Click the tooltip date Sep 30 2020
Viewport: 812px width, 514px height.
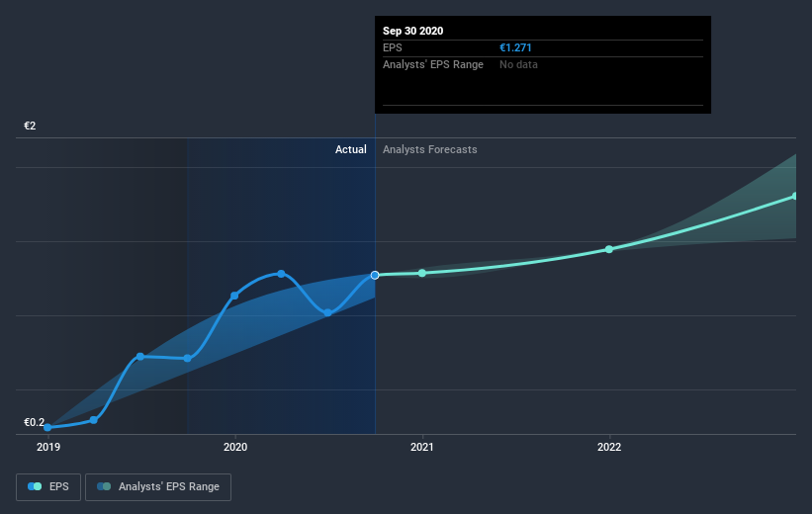412,31
